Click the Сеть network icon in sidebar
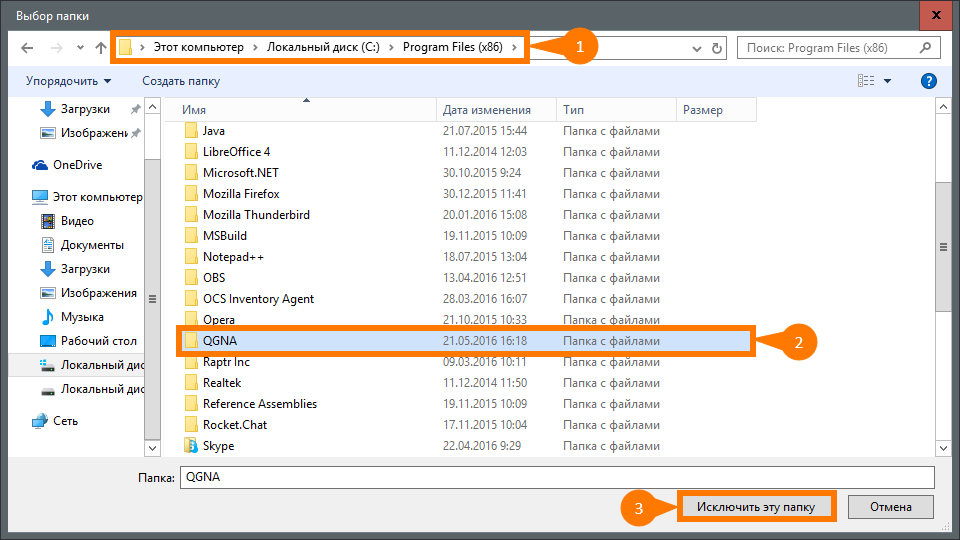 [x=40, y=421]
